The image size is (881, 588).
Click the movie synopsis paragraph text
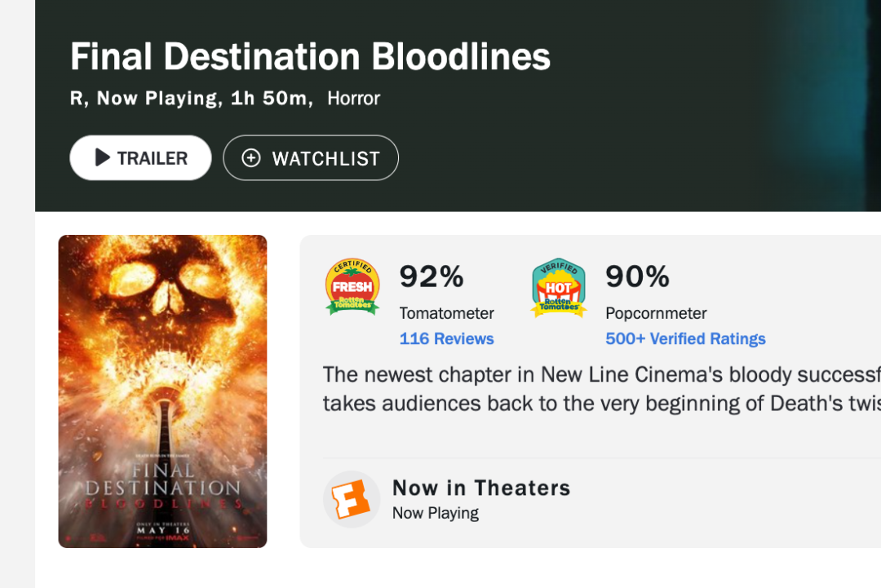pyautogui.click(x=602, y=389)
